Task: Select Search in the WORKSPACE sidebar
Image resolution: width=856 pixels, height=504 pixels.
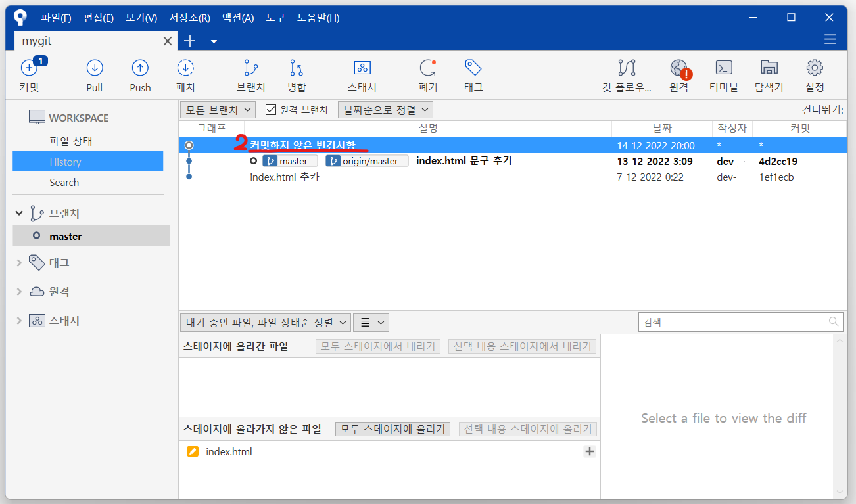Action: [x=64, y=182]
